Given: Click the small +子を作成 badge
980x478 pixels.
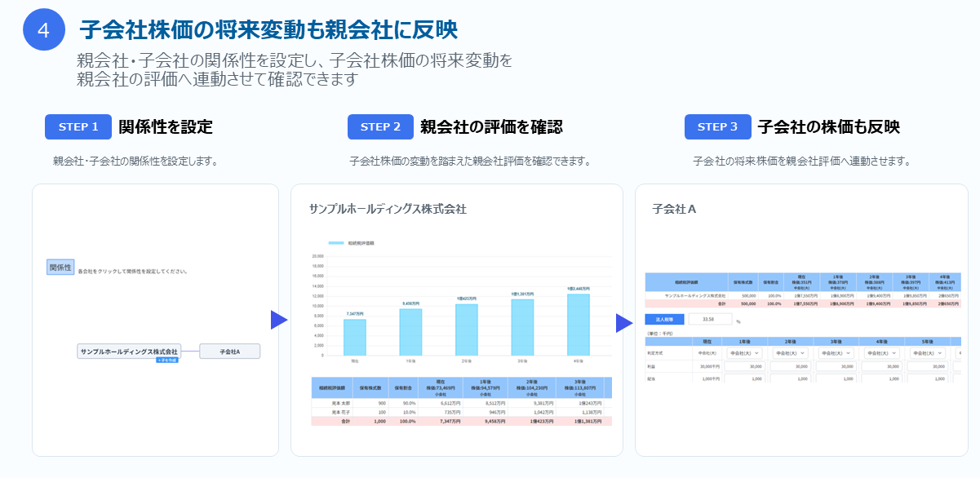Looking at the screenshot, I should [167, 360].
